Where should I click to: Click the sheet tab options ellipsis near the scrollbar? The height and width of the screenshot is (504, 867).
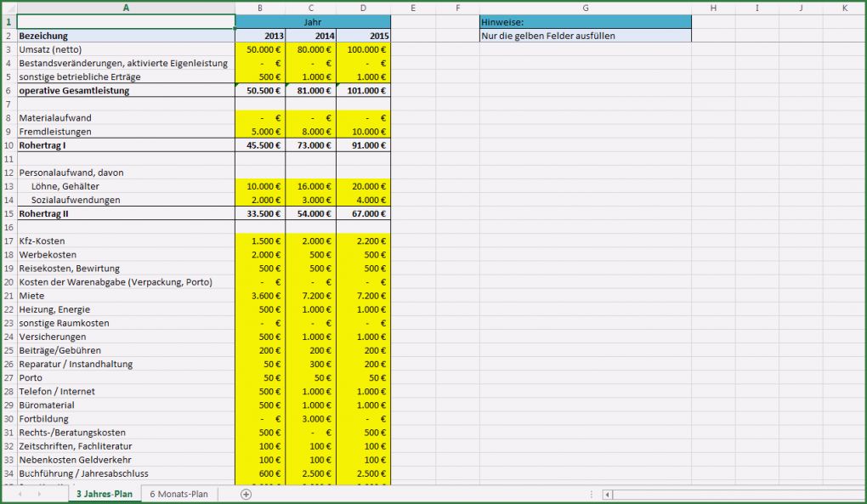point(592,493)
